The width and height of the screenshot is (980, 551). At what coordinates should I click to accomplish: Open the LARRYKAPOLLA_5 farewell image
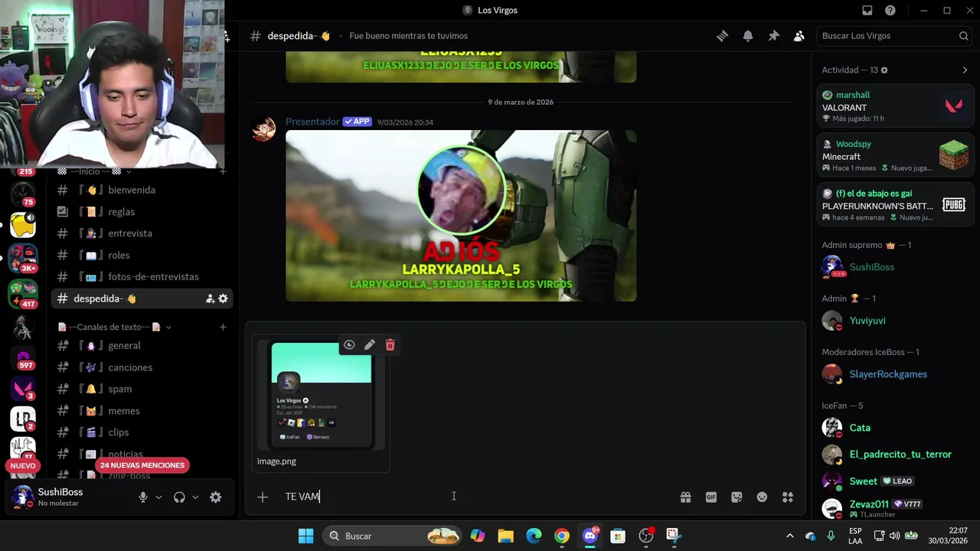(461, 216)
